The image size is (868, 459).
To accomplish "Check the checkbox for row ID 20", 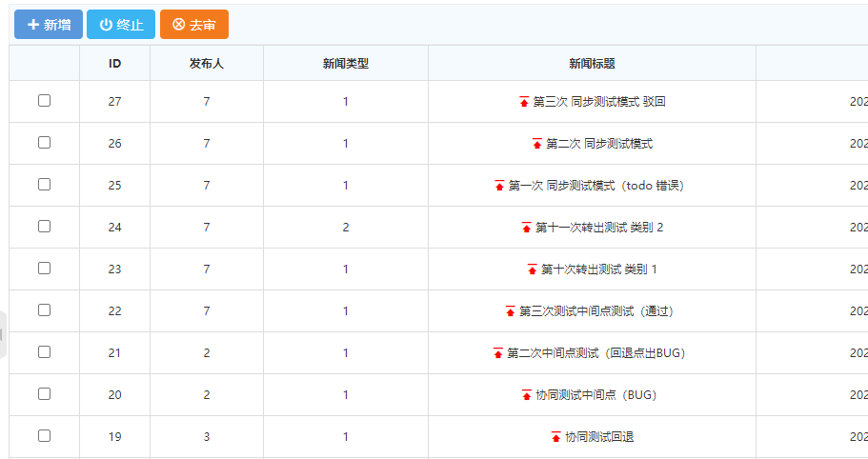I will click(44, 393).
